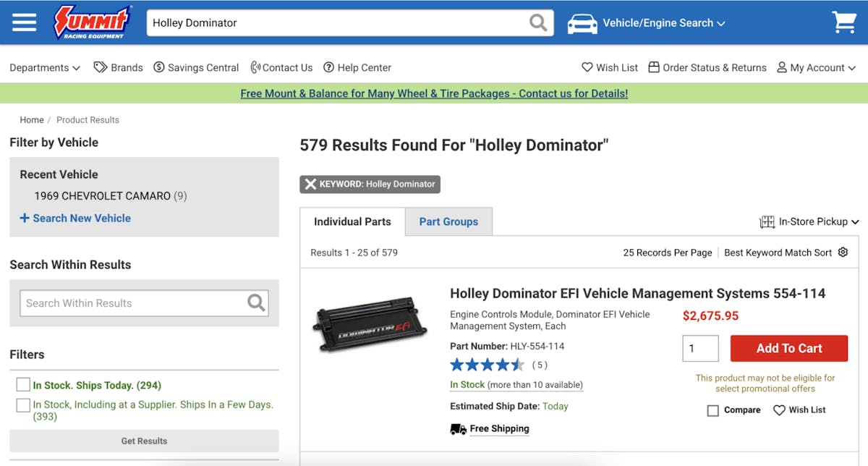Viewport: 868px width, 466px height.
Task: Click the Search New Vehicle link
Action: [75, 218]
